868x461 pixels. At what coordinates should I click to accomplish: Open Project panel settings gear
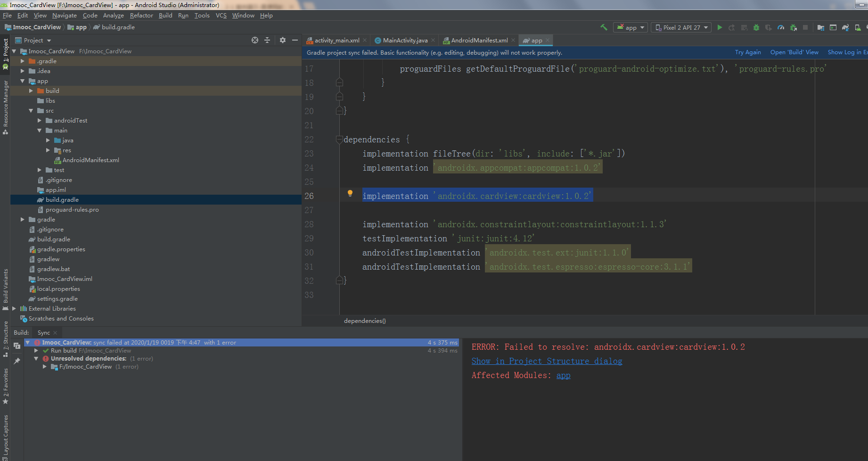[283, 40]
